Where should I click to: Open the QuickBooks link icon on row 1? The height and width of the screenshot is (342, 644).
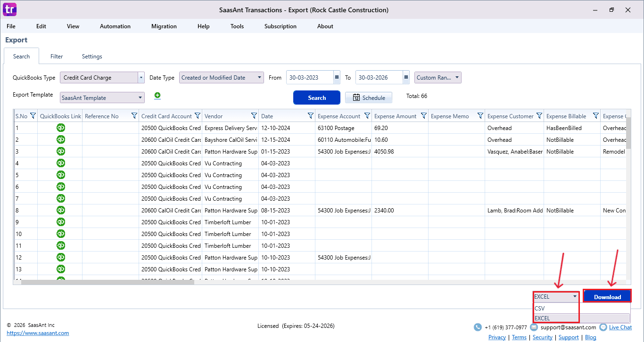[60, 128]
